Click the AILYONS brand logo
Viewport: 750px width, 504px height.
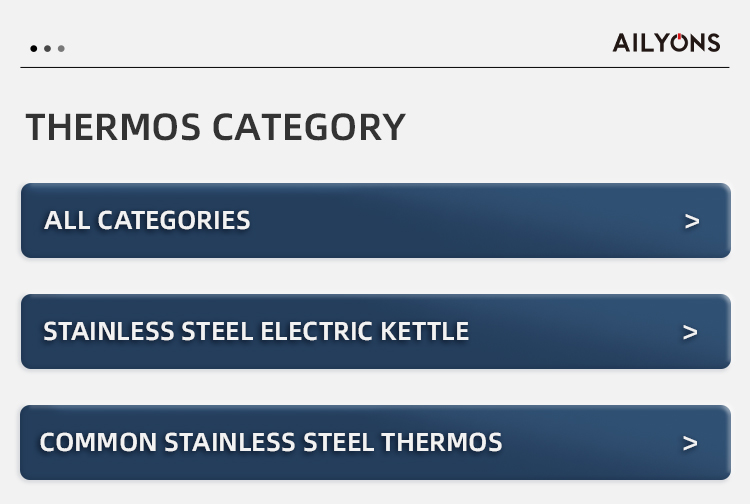click(x=666, y=42)
